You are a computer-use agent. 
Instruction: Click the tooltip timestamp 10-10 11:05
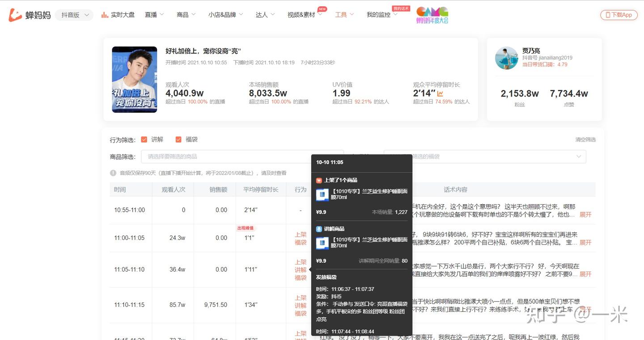tap(330, 162)
